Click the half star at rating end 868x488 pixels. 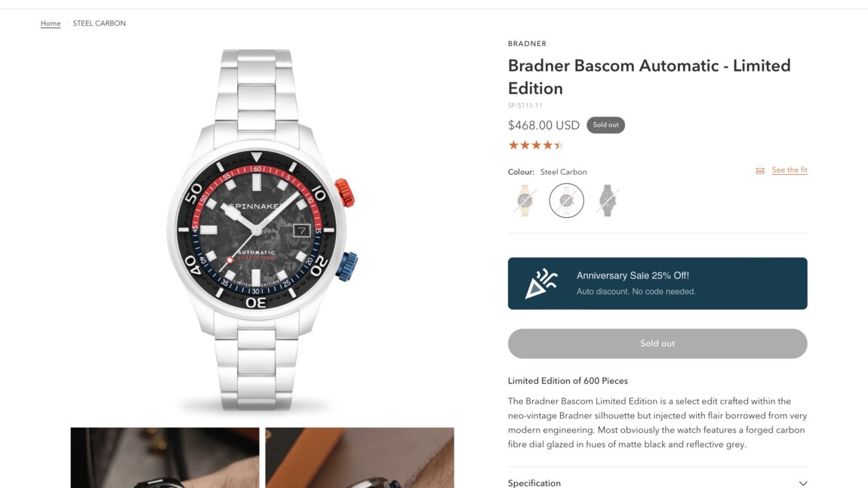559,145
